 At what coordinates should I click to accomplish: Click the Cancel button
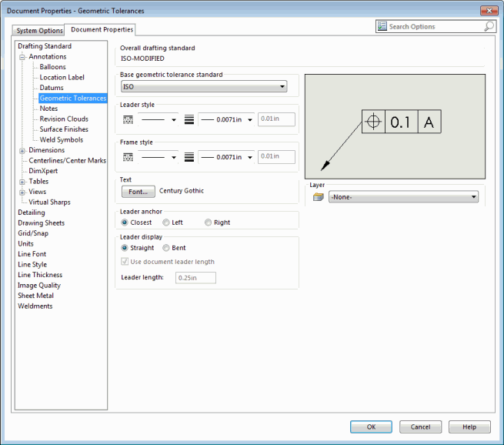[x=420, y=427]
